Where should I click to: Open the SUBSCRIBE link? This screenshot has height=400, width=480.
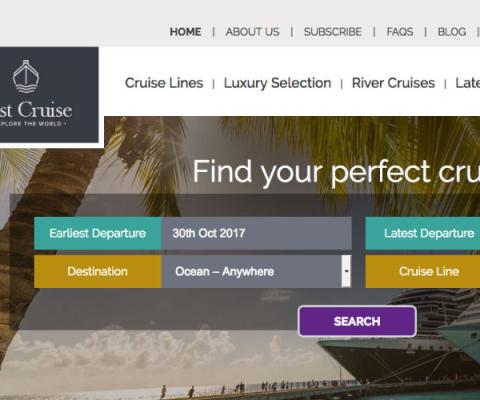coord(333,32)
